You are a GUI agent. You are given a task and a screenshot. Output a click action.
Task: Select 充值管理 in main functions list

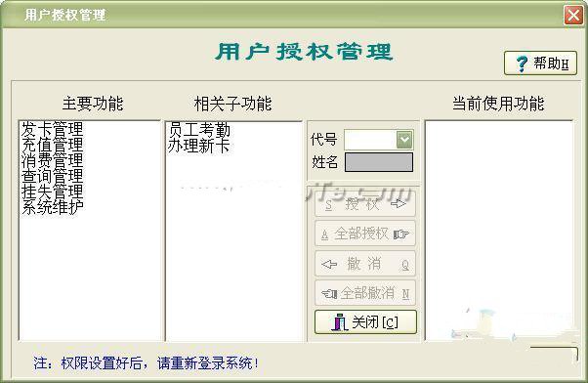pyautogui.click(x=52, y=145)
